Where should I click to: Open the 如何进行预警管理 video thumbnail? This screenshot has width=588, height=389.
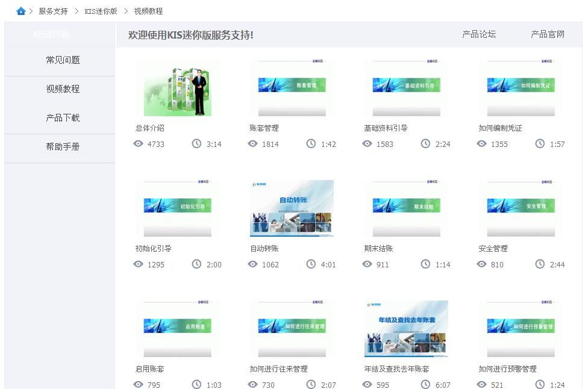pyautogui.click(x=521, y=329)
